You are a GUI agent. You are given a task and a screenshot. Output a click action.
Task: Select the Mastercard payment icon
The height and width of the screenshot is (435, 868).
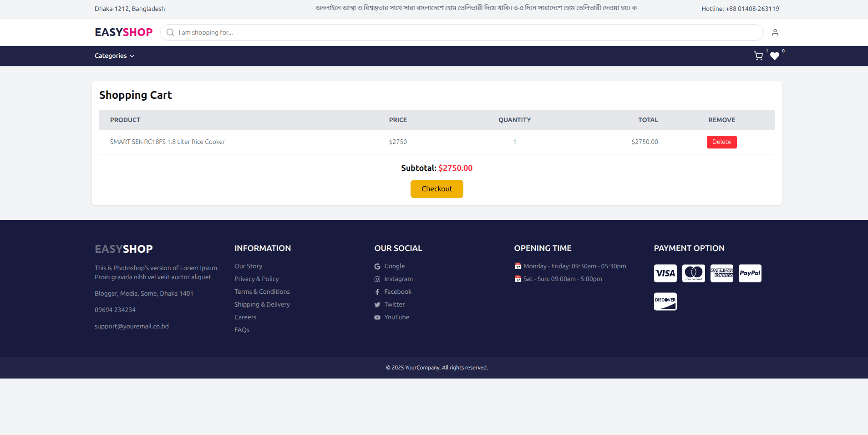point(693,273)
